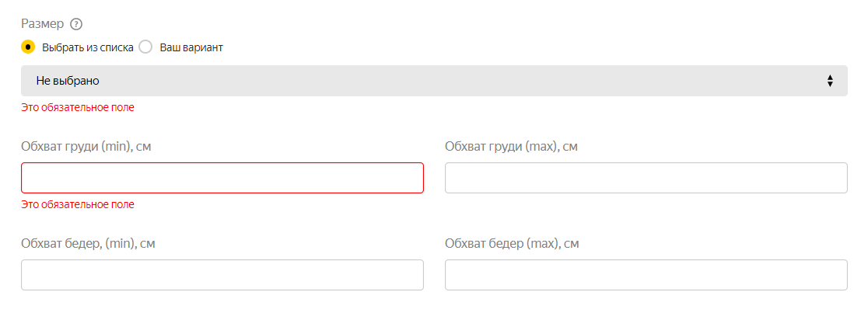The width and height of the screenshot is (868, 313).
Task: Click the error message under the size dropdown
Action: (78, 107)
